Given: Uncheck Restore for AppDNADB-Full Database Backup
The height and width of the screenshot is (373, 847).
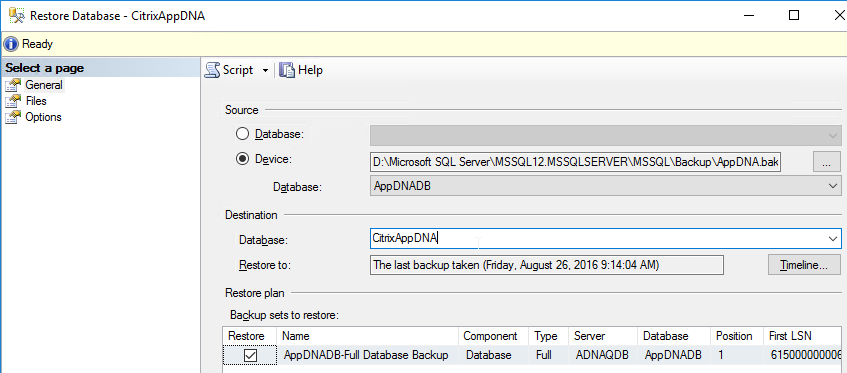Looking at the screenshot, I should coord(250,355).
